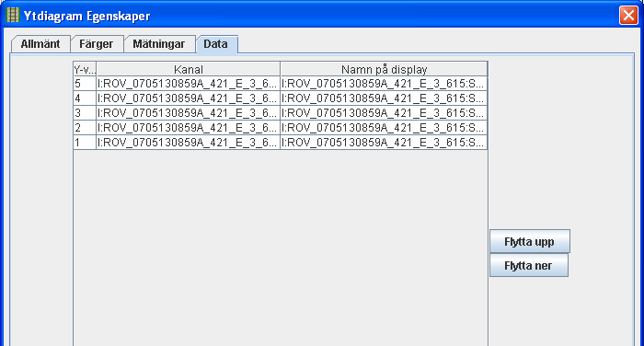Open the Färger tab
Image resolution: width=644 pixels, height=346 pixels.
(97, 44)
